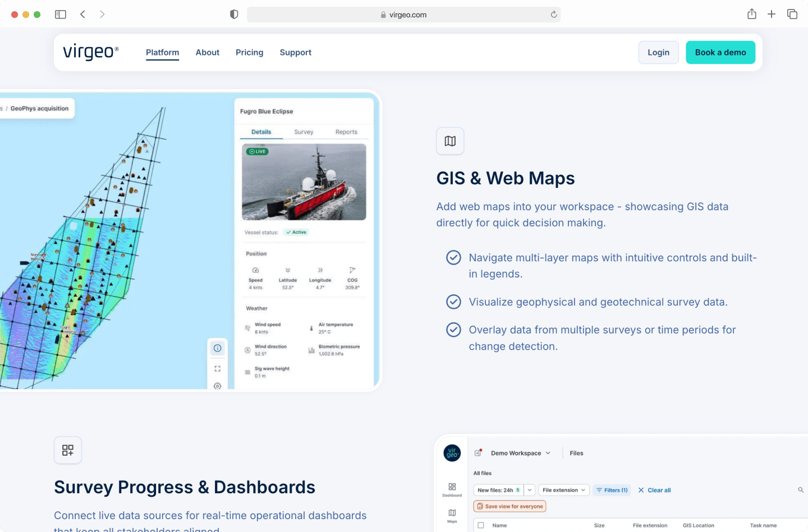808x532 pixels.
Task: Click the Wind speed icon
Action: tap(247, 328)
